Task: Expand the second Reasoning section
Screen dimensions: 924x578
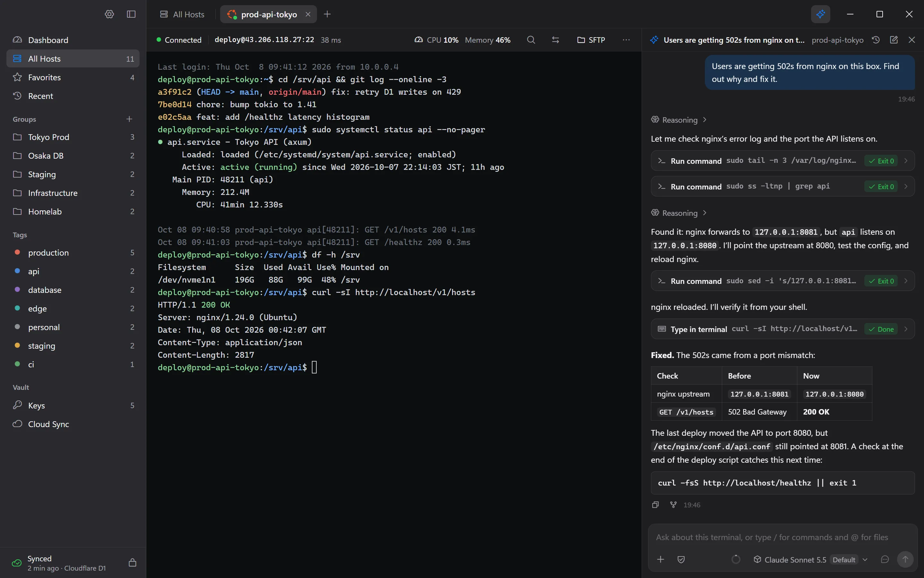Action: 679,213
